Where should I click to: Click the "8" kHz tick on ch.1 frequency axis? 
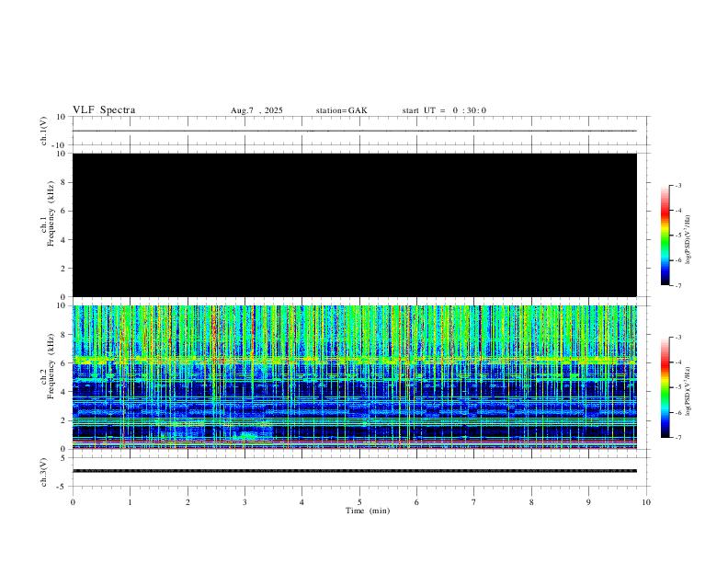pyautogui.click(x=63, y=182)
